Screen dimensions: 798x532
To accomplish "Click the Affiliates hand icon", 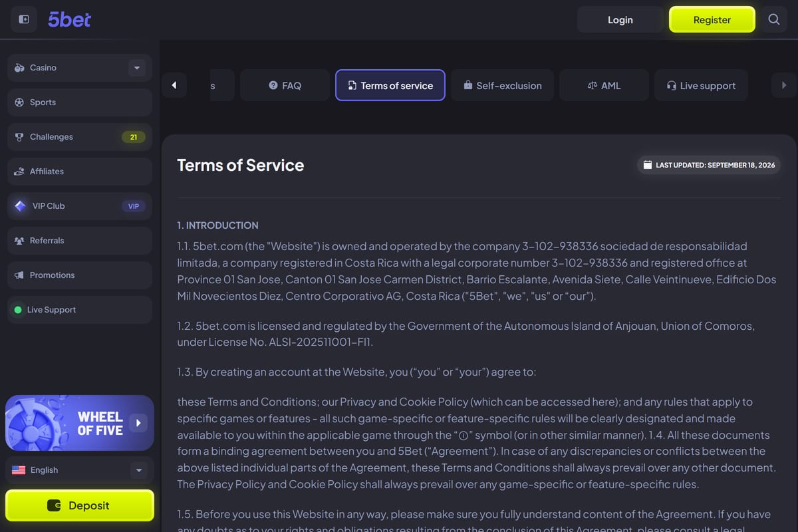I will point(19,172).
